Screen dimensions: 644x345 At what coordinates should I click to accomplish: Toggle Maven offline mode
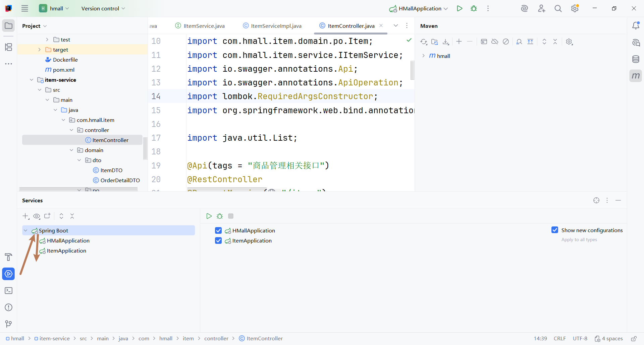[x=495, y=42]
